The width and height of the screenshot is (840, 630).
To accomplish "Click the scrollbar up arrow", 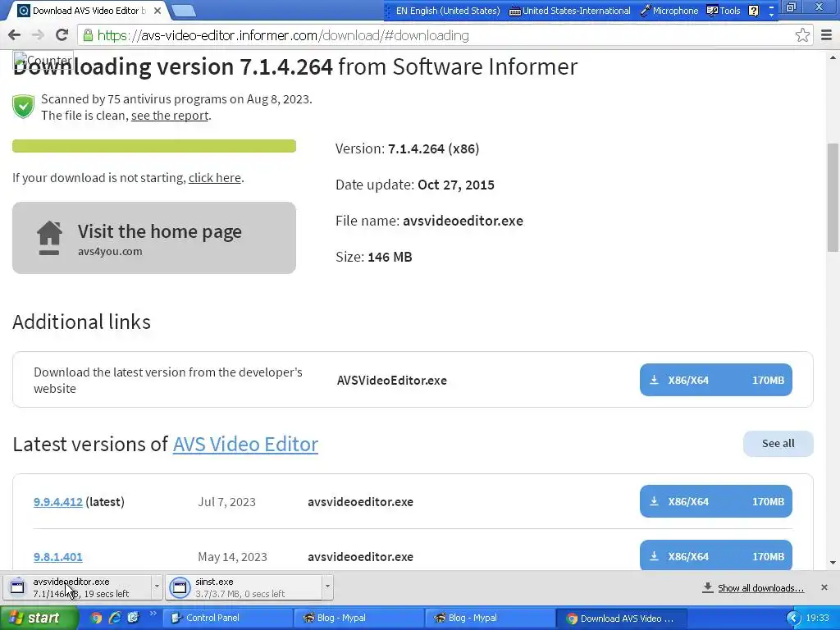I will (x=833, y=57).
